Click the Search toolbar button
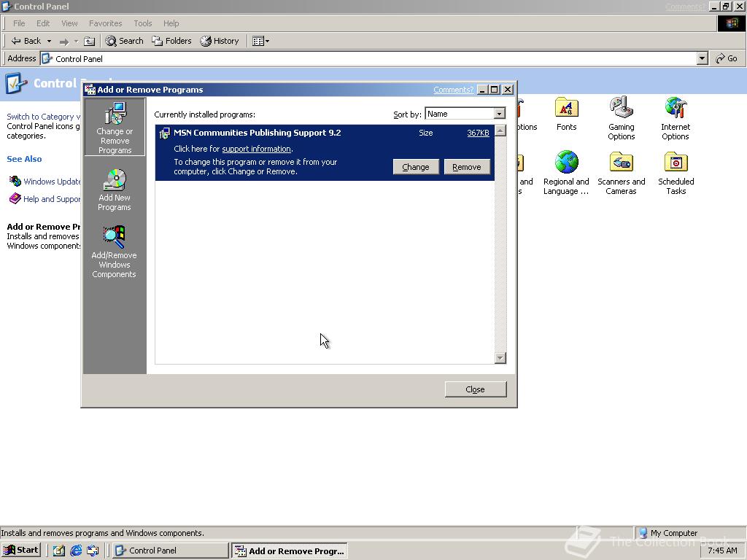Image resolution: width=747 pixels, height=560 pixels. tap(124, 41)
